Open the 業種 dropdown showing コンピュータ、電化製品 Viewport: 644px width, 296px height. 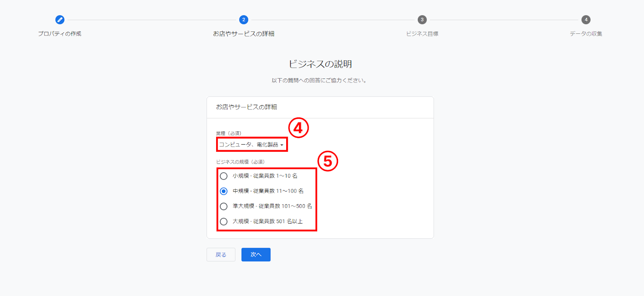[252, 144]
